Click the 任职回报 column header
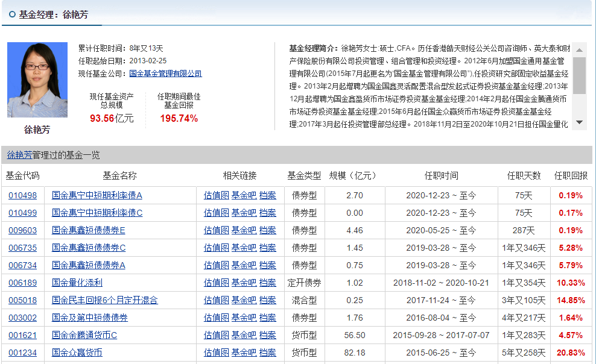Viewport: 596px width, 364px height. (x=571, y=176)
